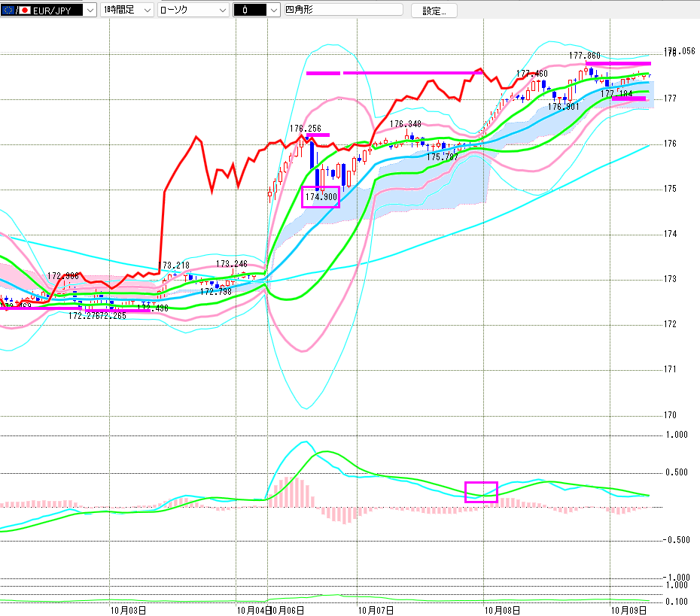Expand the 1時間足 timeframe dropdown
This screenshot has height=616, width=700.
147,11
